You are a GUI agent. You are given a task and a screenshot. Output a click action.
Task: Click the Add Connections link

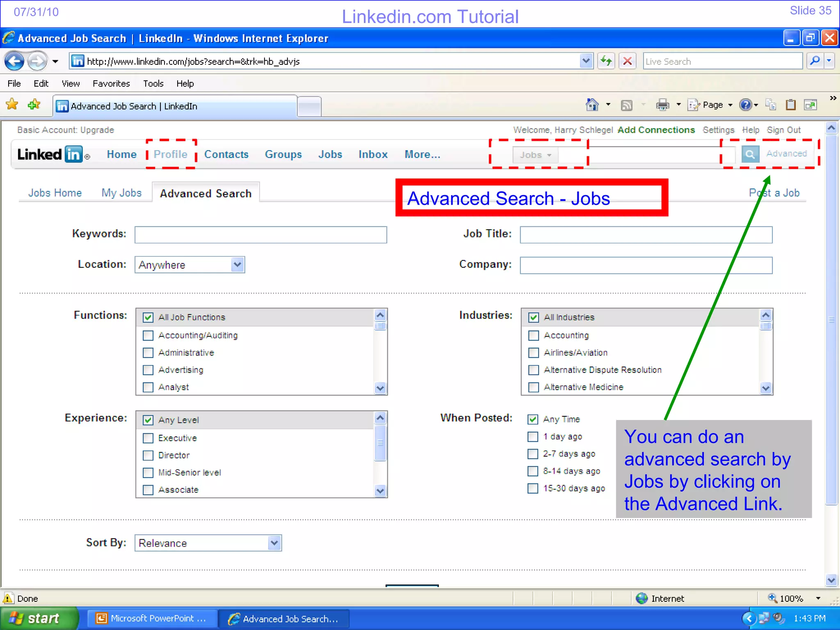coord(656,130)
